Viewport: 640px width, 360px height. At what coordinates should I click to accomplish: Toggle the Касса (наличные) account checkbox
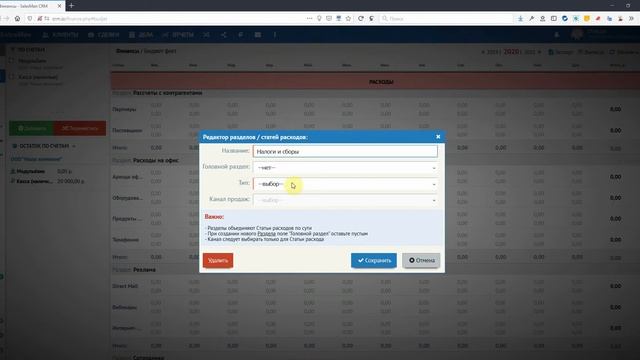coord(12,77)
